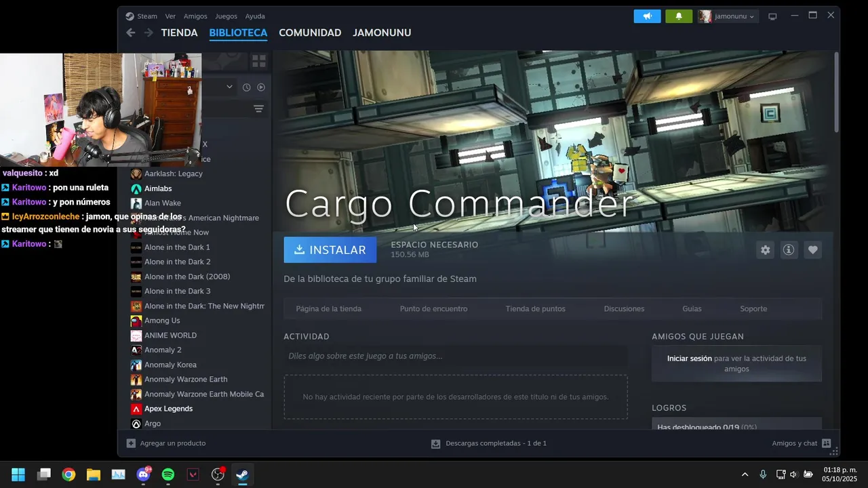This screenshot has width=868, height=488.
Task: Switch to the BIBLIOTECA tab
Action: (x=238, y=33)
